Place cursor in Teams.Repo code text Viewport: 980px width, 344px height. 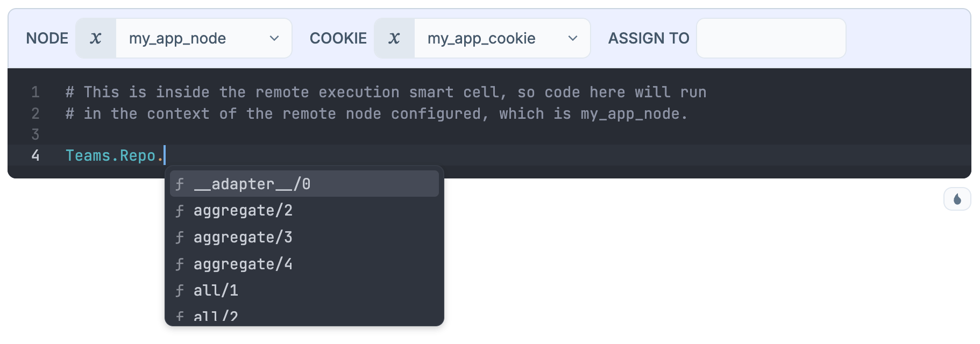[110, 156]
